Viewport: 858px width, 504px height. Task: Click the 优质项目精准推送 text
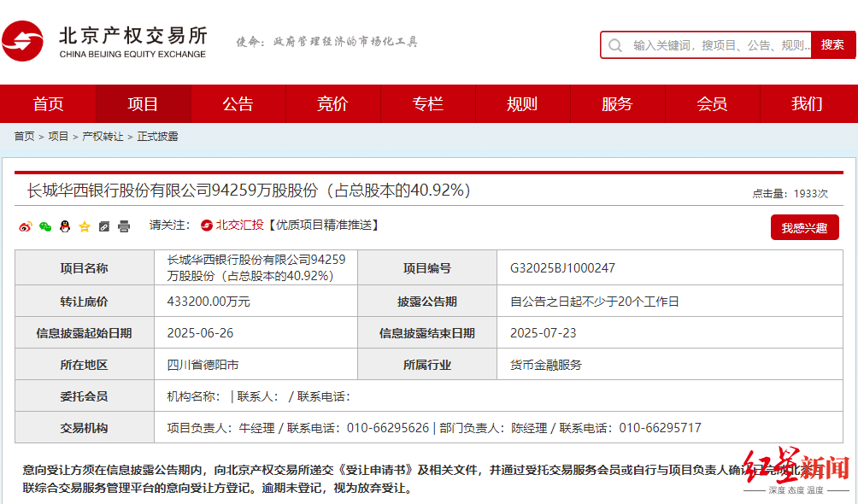click(324, 225)
